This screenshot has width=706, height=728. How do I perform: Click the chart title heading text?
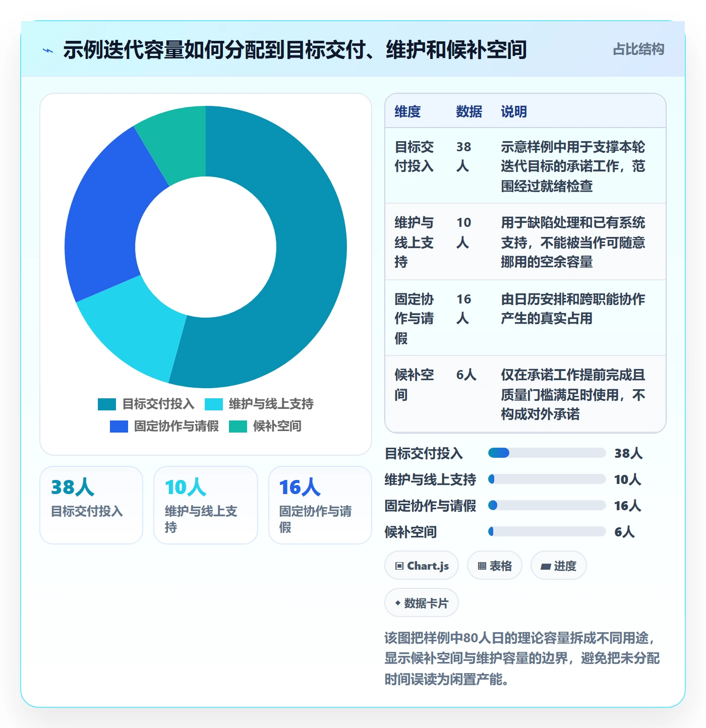(x=295, y=50)
